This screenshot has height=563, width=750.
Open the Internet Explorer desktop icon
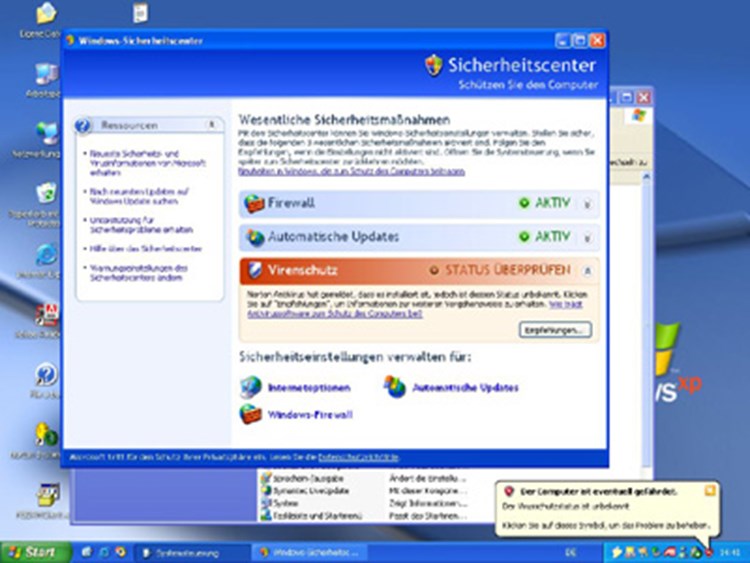(46, 254)
